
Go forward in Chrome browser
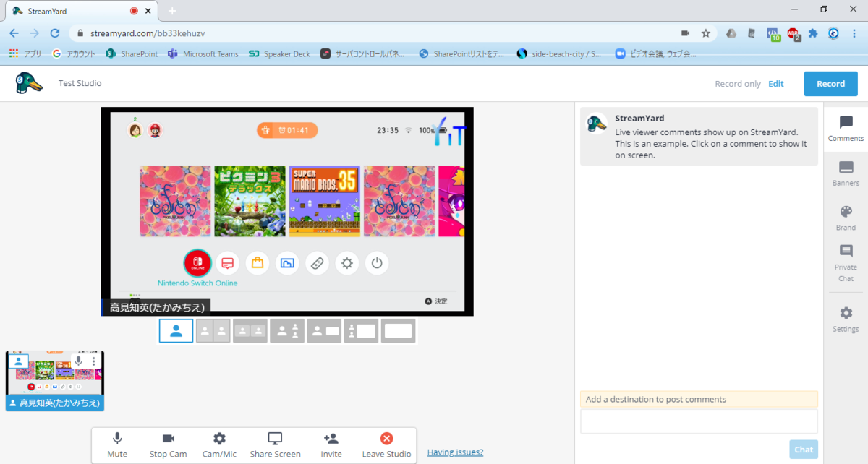click(x=35, y=33)
